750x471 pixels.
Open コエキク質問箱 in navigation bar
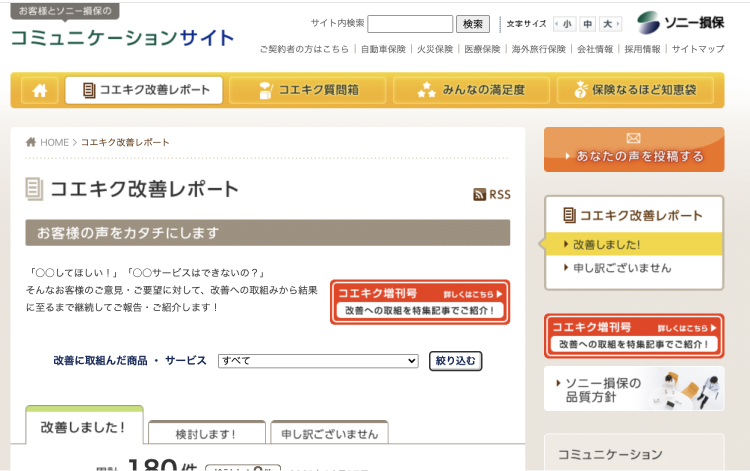308,90
